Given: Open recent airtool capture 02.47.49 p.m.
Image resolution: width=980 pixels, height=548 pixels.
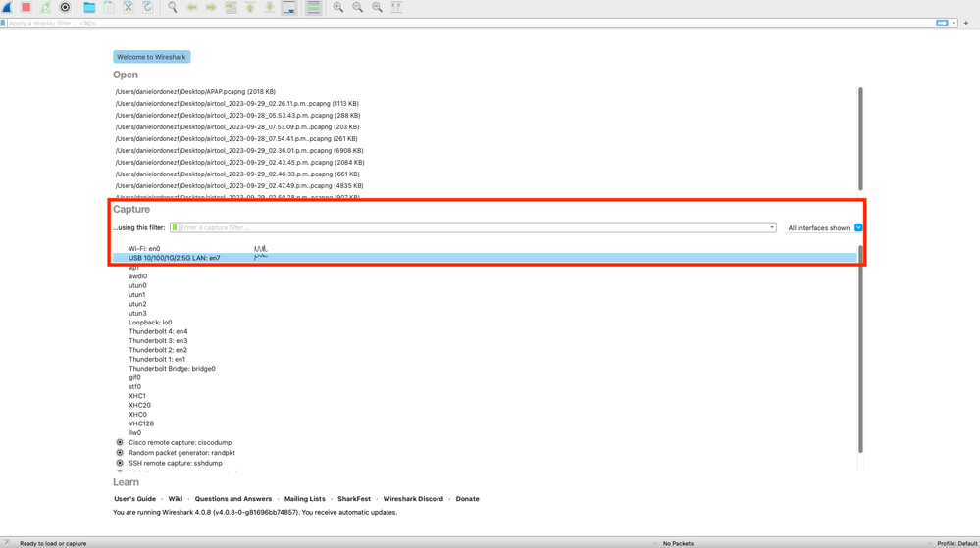Looking at the screenshot, I should point(238,186).
